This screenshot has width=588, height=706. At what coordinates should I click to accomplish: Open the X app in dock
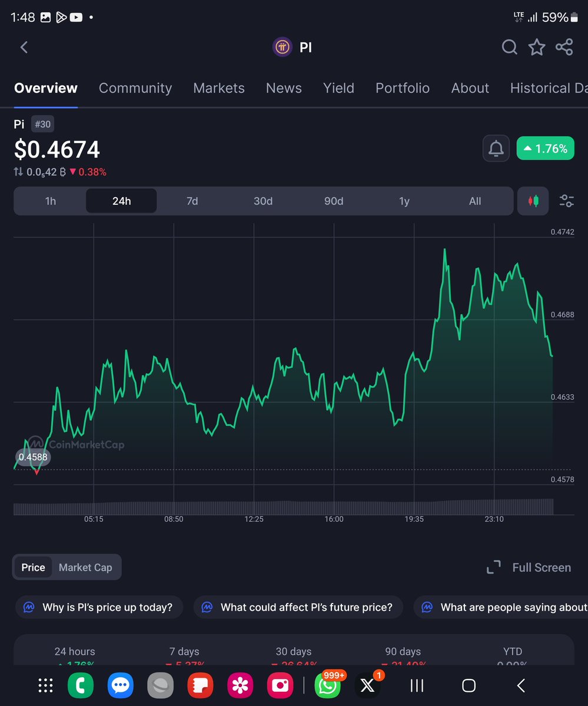point(368,685)
